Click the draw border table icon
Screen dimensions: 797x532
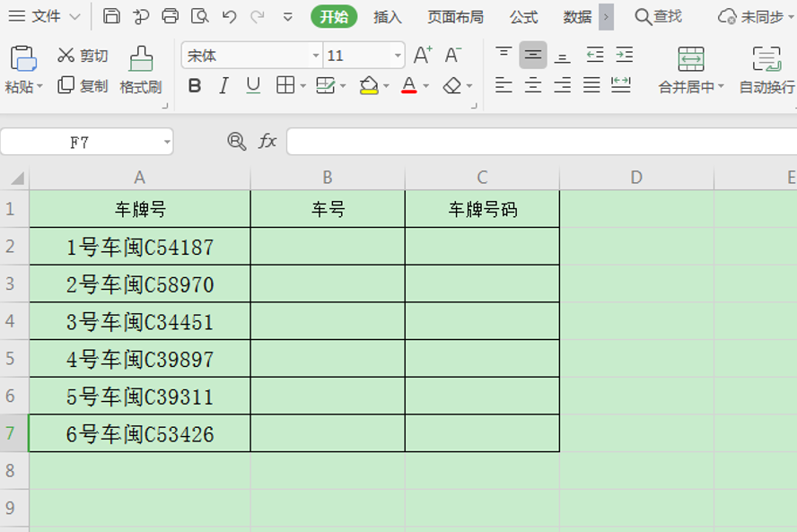[325, 85]
